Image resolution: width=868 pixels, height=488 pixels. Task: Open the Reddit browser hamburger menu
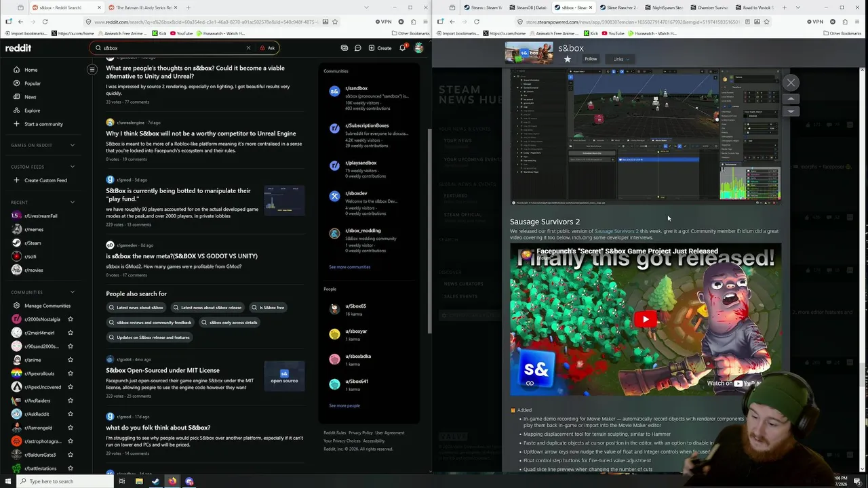pos(426,22)
